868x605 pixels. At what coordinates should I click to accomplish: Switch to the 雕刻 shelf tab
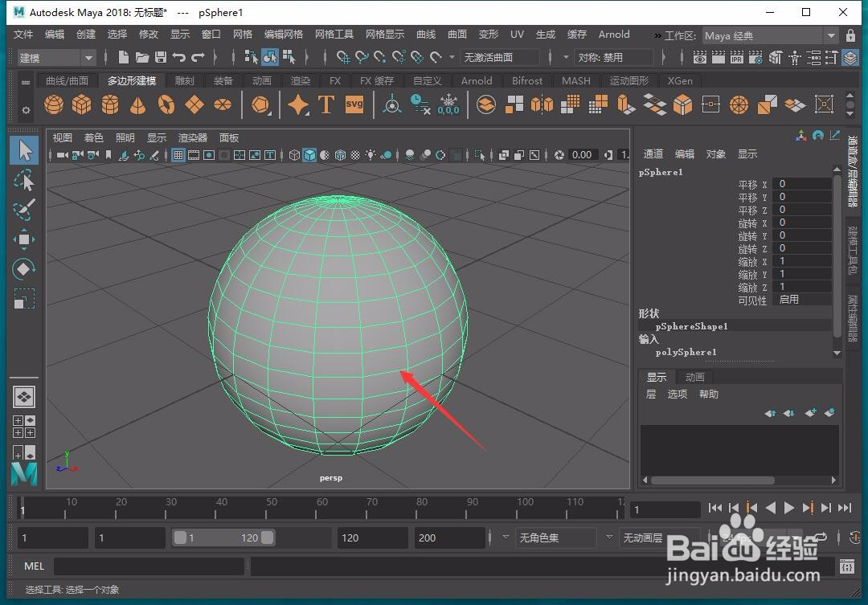tap(184, 81)
